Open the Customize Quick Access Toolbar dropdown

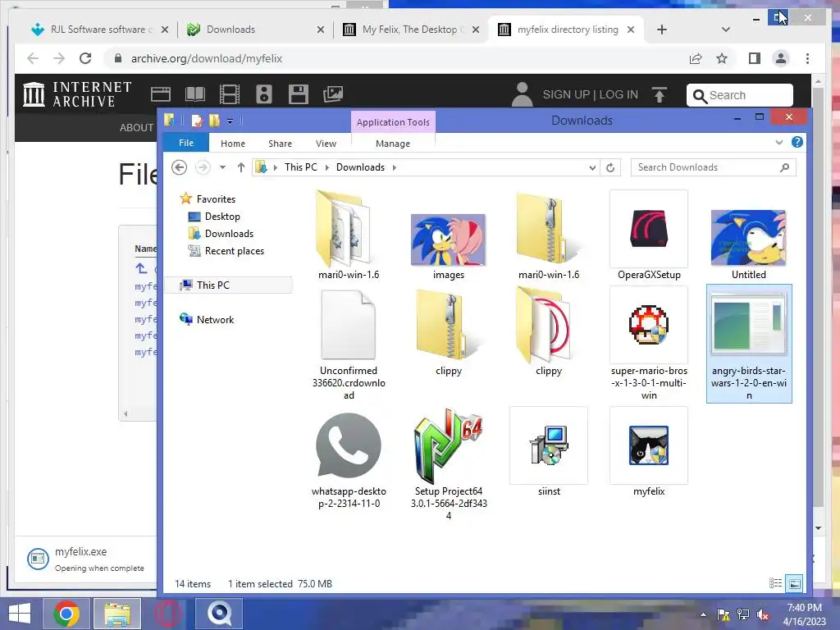coord(230,121)
